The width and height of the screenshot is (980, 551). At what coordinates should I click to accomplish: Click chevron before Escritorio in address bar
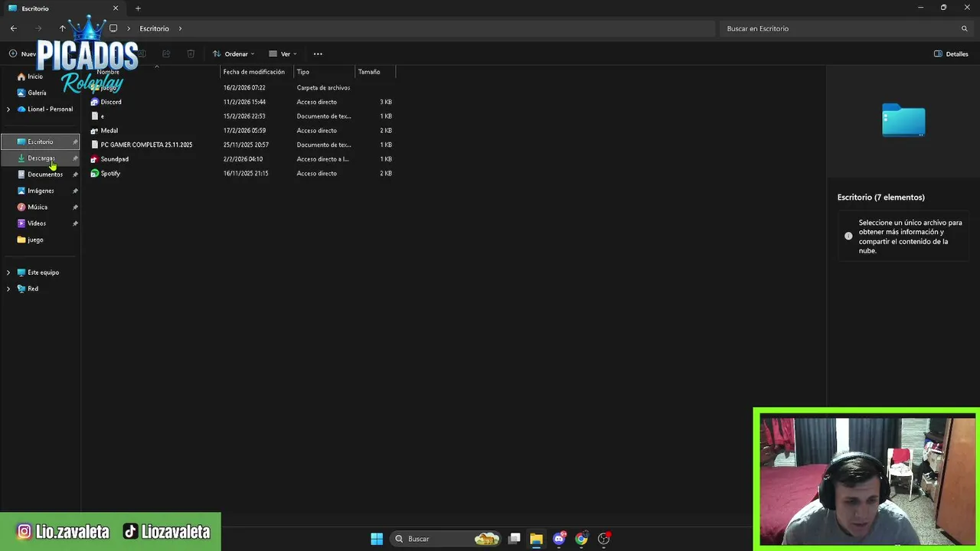click(x=129, y=28)
